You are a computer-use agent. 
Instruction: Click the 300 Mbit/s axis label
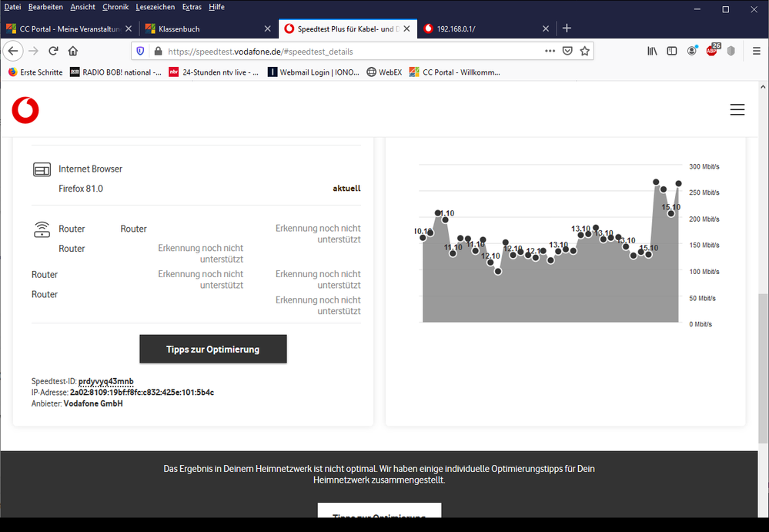(x=704, y=167)
